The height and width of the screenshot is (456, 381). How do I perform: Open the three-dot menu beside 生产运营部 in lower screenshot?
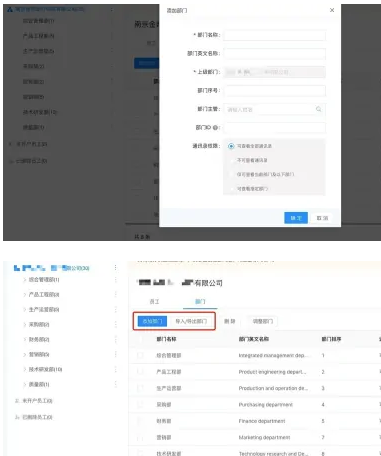(115, 309)
